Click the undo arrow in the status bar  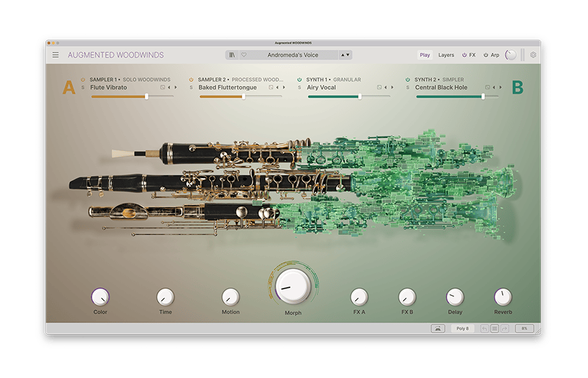pos(484,329)
